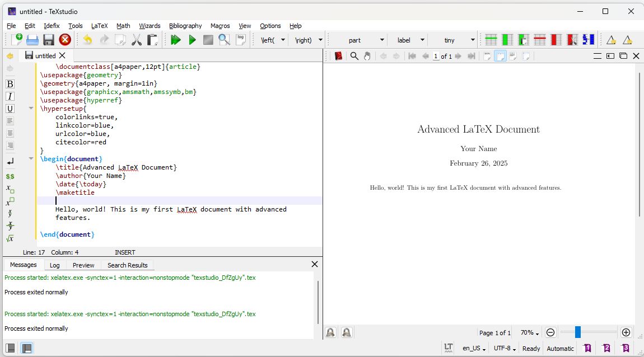Open the part sectioning dropdown

pos(382,40)
